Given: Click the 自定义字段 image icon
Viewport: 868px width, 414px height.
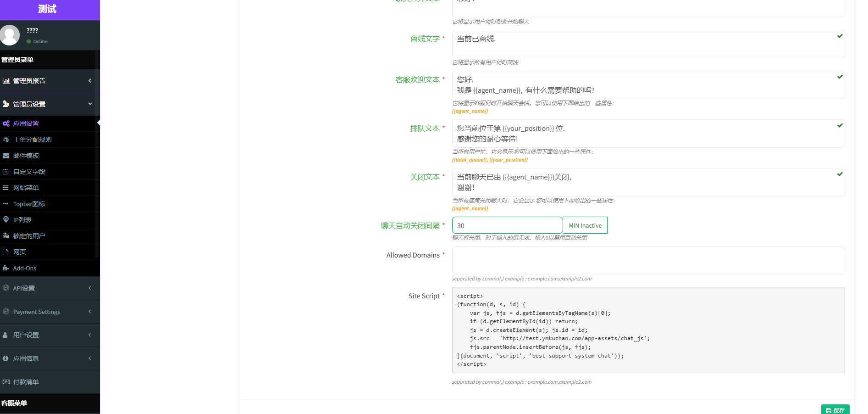Looking at the screenshot, I should 6,172.
